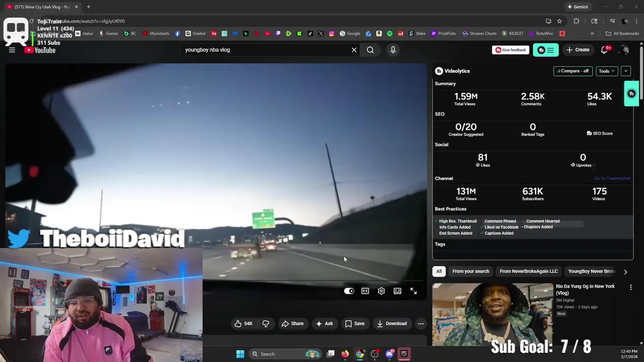Select the From your search chip
Image resolution: width=644 pixels, height=362 pixels.
(470, 271)
